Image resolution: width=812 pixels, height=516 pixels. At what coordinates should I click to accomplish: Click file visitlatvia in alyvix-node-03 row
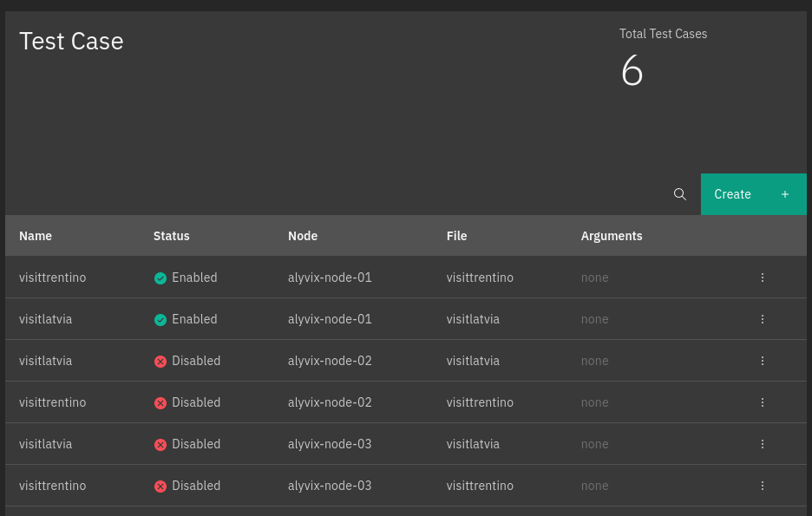coord(474,444)
